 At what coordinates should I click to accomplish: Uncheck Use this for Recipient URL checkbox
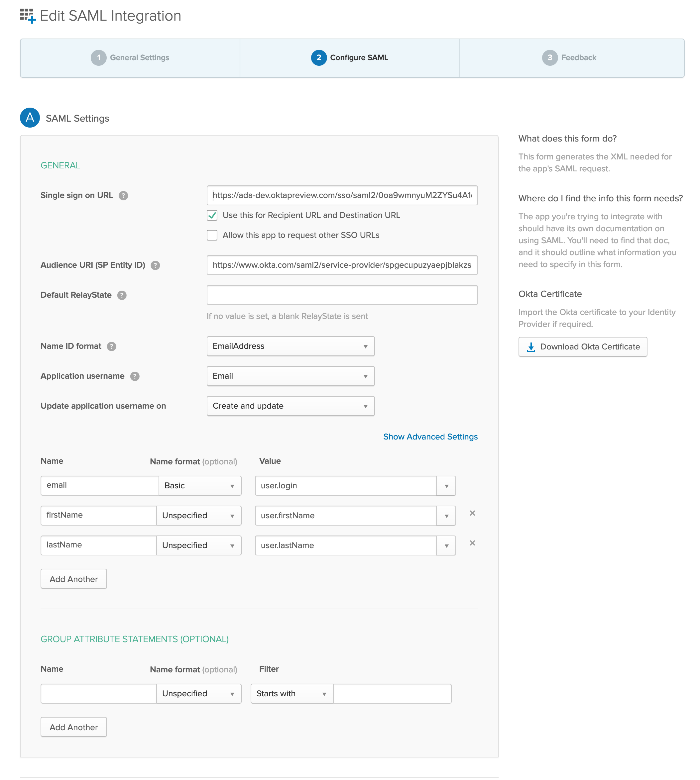click(x=212, y=215)
